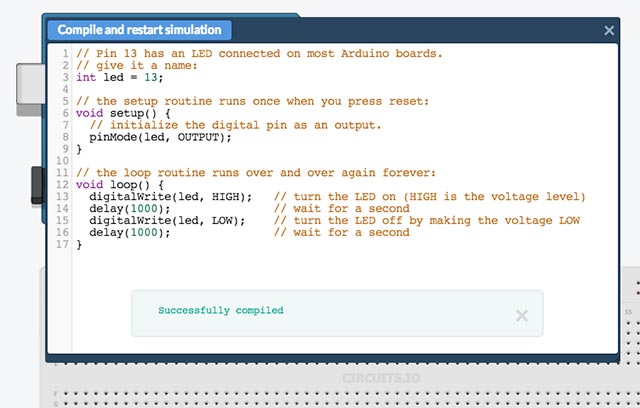This screenshot has height=408, width=640.
Task: Click line number 17 in the gutter
Action: tap(62, 245)
